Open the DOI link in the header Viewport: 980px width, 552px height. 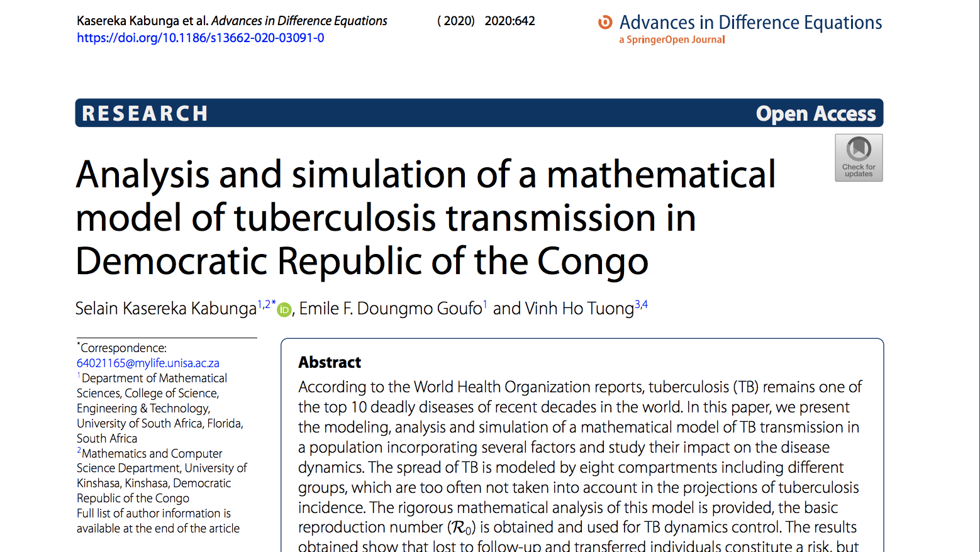[x=201, y=38]
